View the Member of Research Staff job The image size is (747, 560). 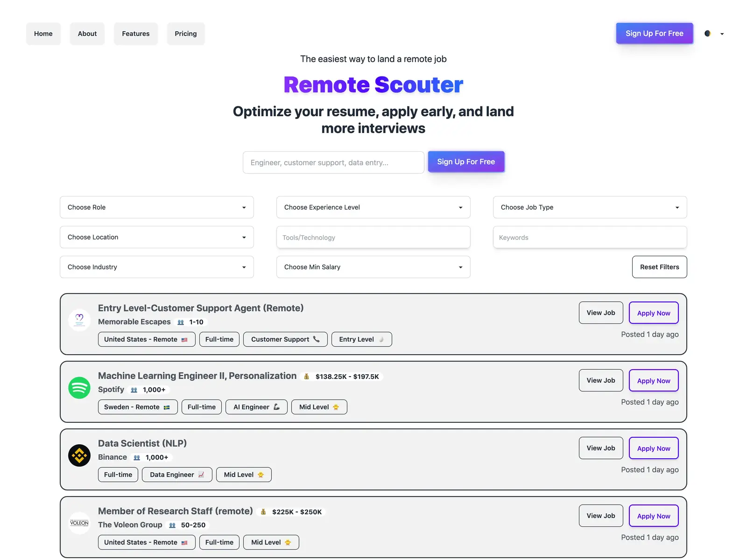coord(601,516)
